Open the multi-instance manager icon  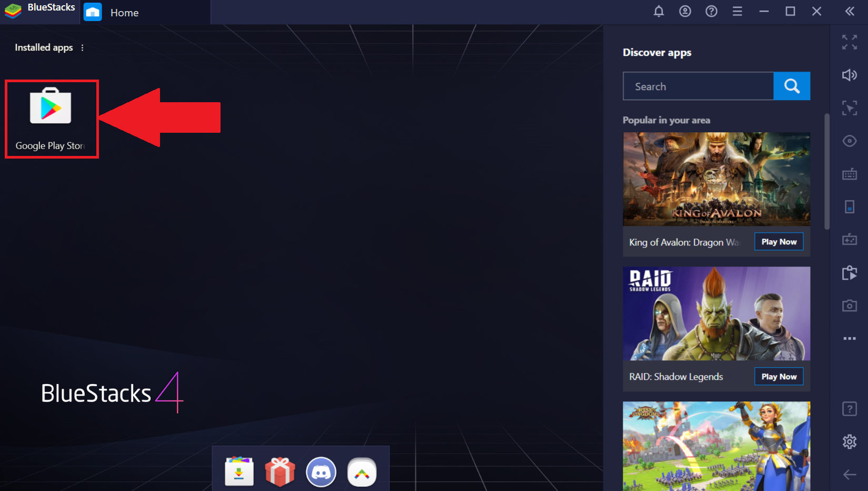pos(850,272)
